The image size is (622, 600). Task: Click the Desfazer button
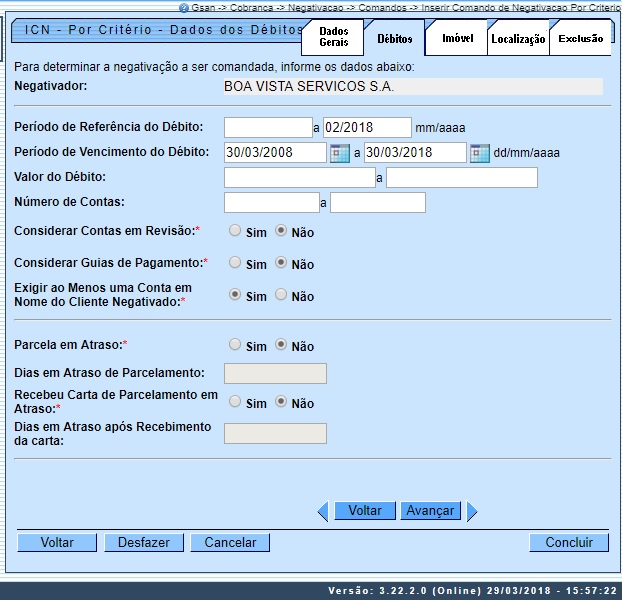coord(143,542)
